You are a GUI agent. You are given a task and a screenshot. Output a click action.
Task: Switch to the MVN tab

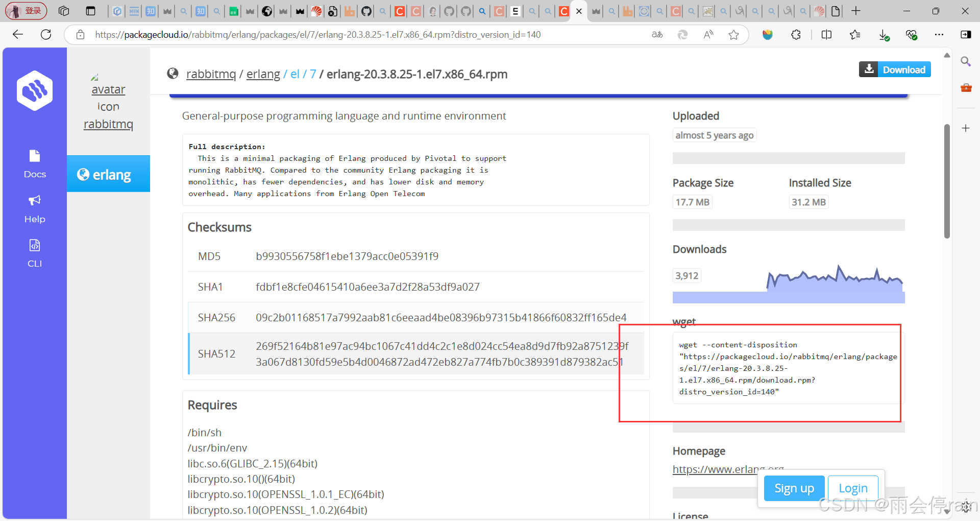(x=134, y=11)
